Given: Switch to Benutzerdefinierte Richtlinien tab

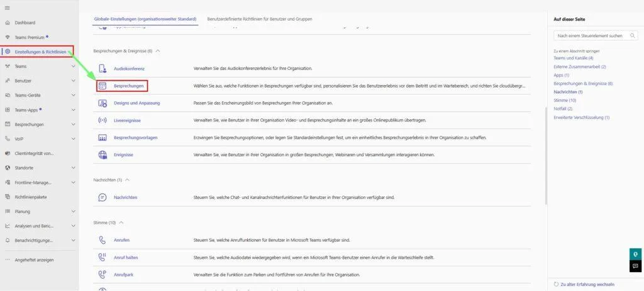Looking at the screenshot, I should click(x=259, y=19).
